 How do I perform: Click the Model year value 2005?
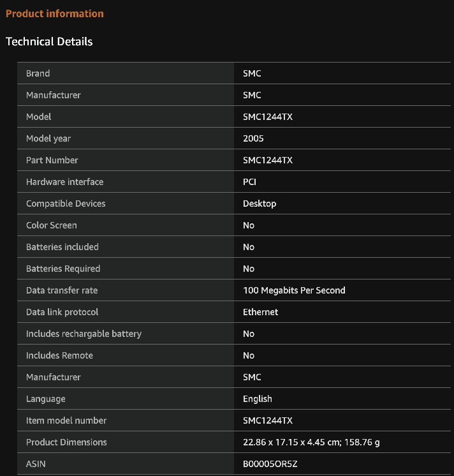(x=253, y=138)
